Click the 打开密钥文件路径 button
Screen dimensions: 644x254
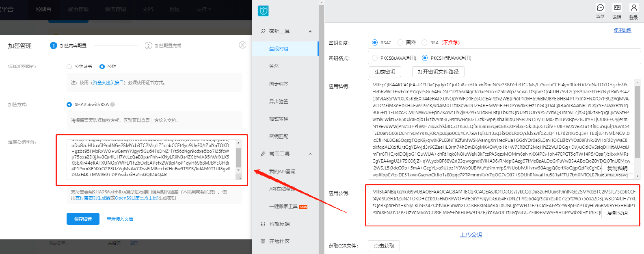[x=438, y=72]
